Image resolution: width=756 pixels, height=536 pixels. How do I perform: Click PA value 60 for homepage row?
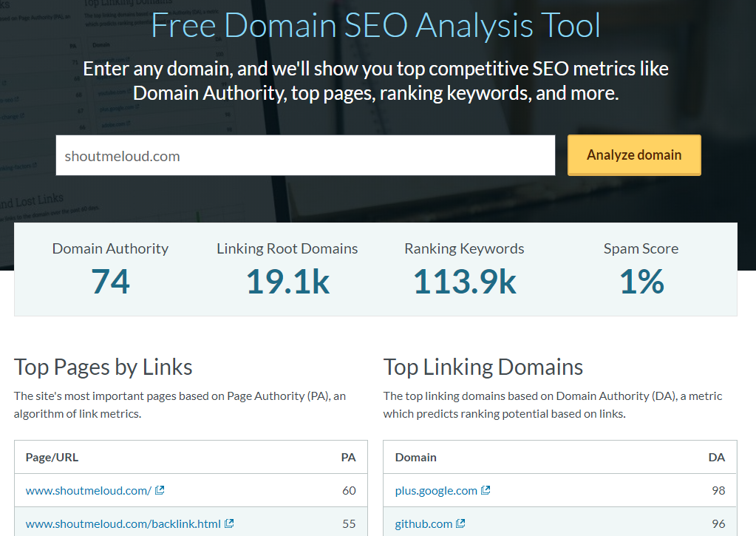[x=349, y=491]
